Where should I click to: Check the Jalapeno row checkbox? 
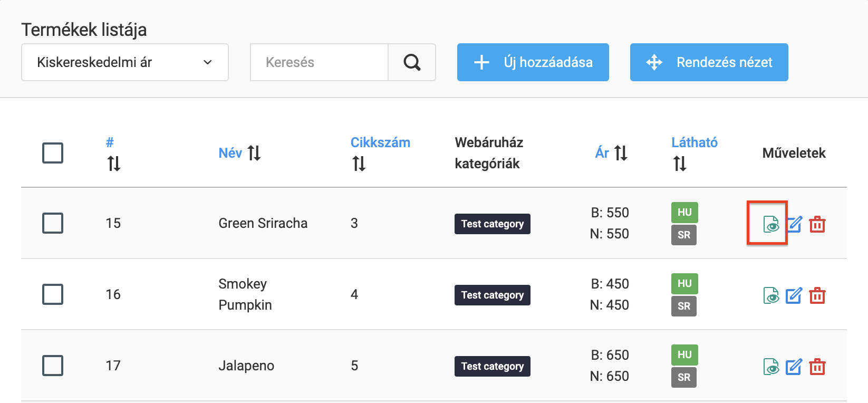[x=52, y=365]
